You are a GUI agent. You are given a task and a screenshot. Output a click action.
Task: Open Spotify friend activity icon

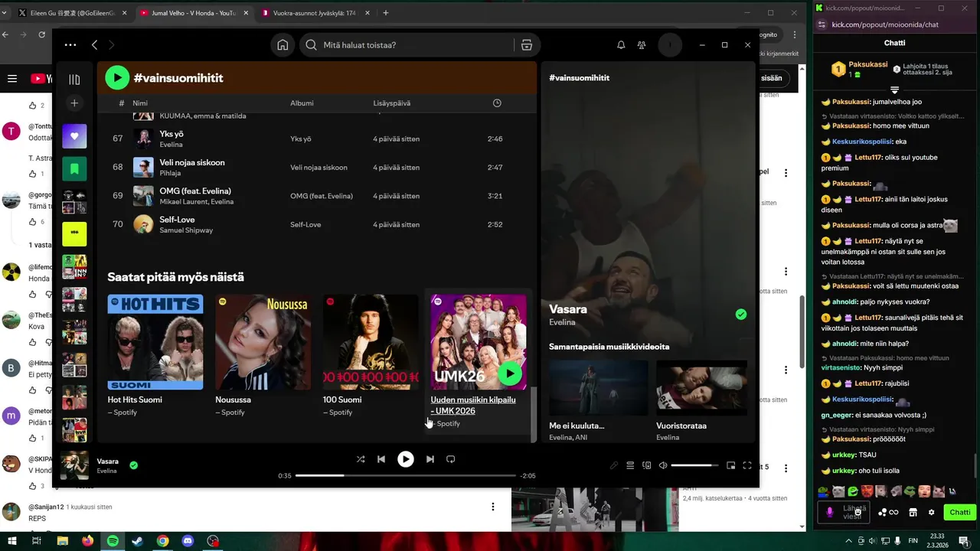point(642,45)
